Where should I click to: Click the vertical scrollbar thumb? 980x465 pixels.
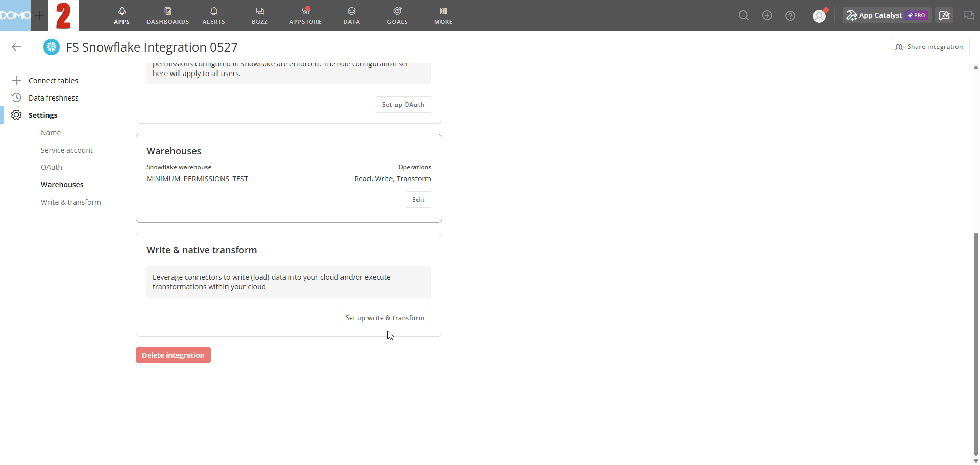pos(976,345)
